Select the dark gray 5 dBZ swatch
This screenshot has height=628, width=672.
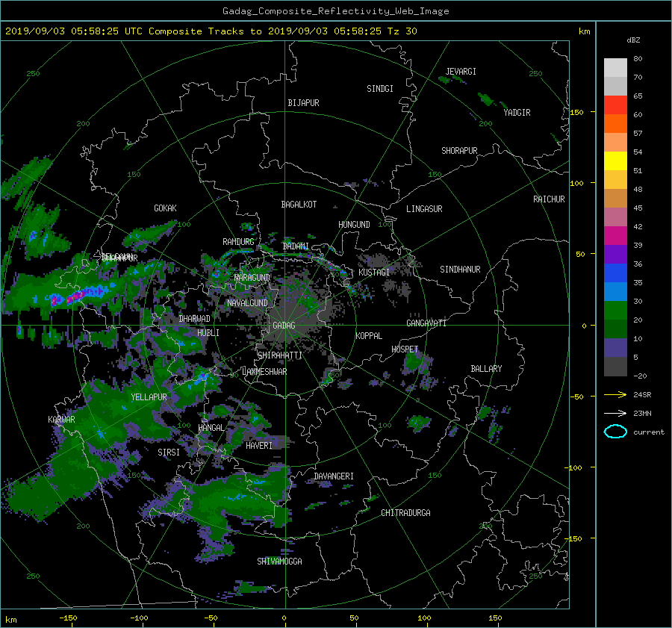pyautogui.click(x=615, y=366)
